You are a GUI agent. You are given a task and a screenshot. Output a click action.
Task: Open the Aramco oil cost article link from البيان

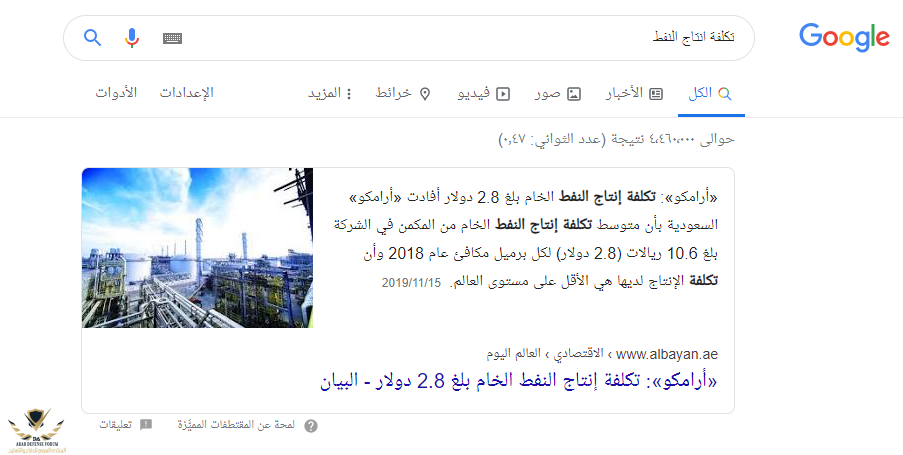[x=518, y=381]
